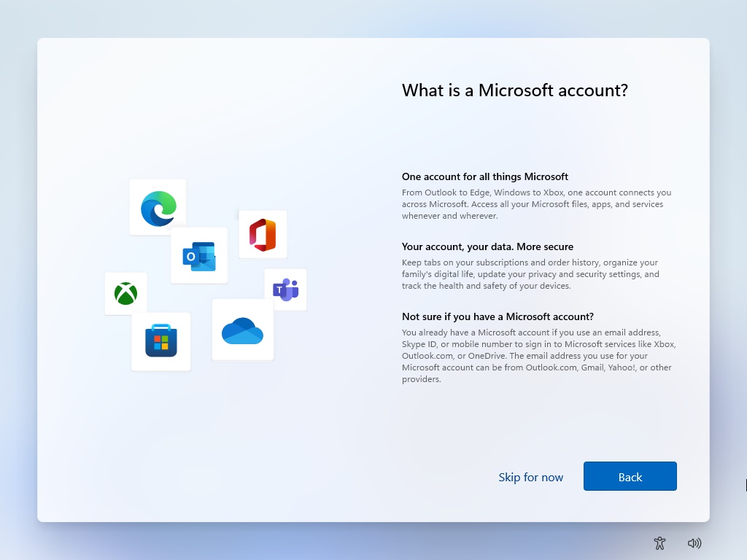Click paragraph starting 'Keep tabs on your subscriptions'
Image resolution: width=747 pixels, height=560 pixels.
click(x=530, y=274)
